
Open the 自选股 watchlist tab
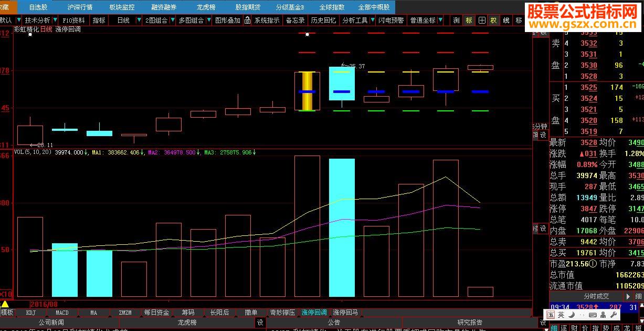pyautogui.click(x=38, y=7)
